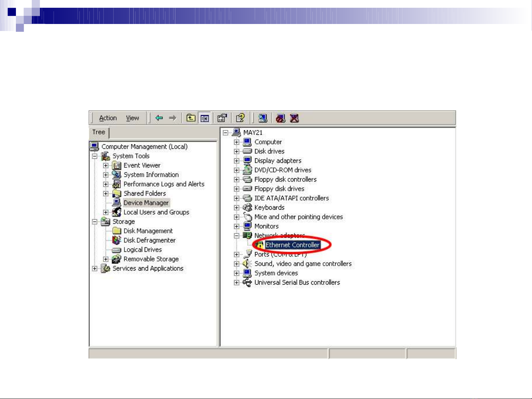This screenshot has width=532, height=399.
Task: Expand the Event Viewer node
Action: [106, 166]
